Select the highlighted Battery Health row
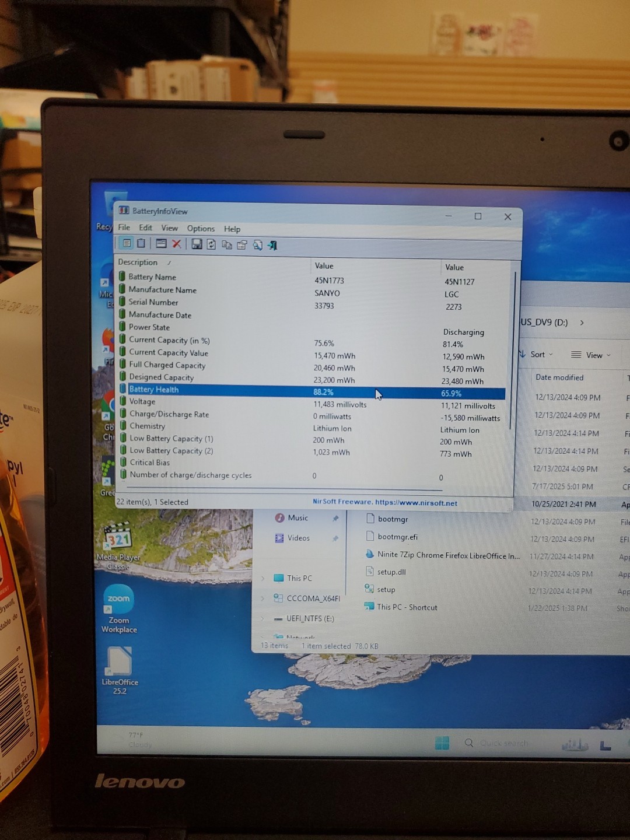Image resolution: width=630 pixels, height=840 pixels. [x=312, y=391]
